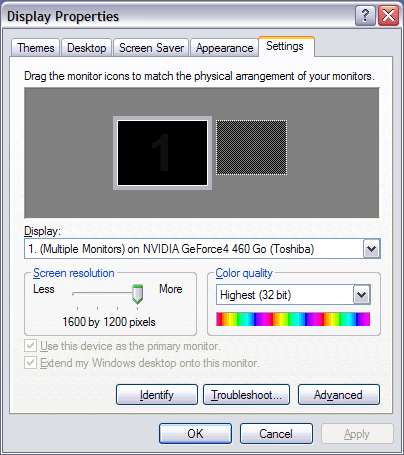Viewport: 404px width, 455px height.
Task: Expand the Color quality dropdown arrow
Action: [x=362, y=295]
